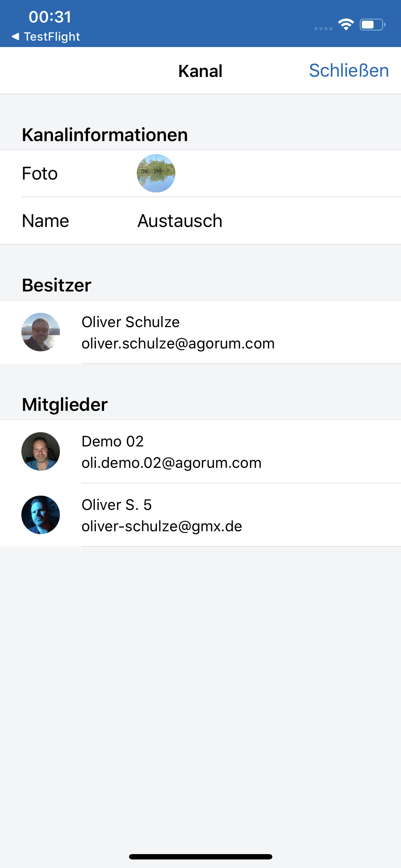The image size is (401, 868).
Task: Tap the Kanal title header
Action: (200, 71)
